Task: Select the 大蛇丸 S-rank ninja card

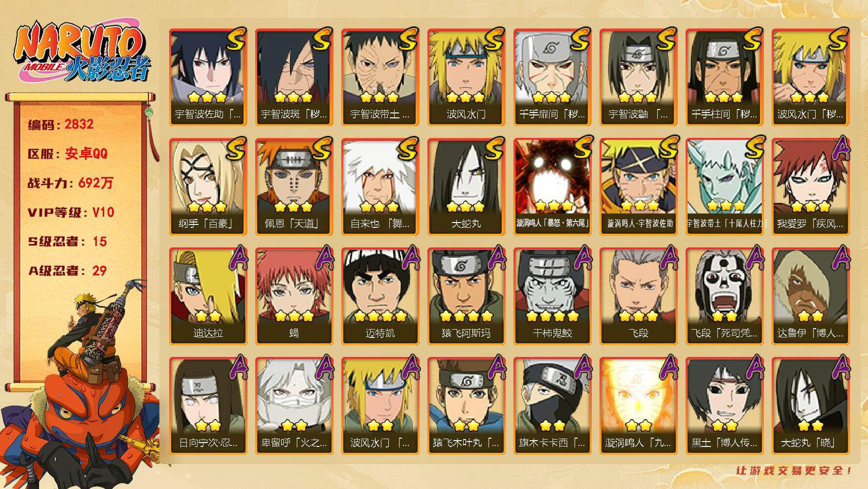Action: point(466,186)
